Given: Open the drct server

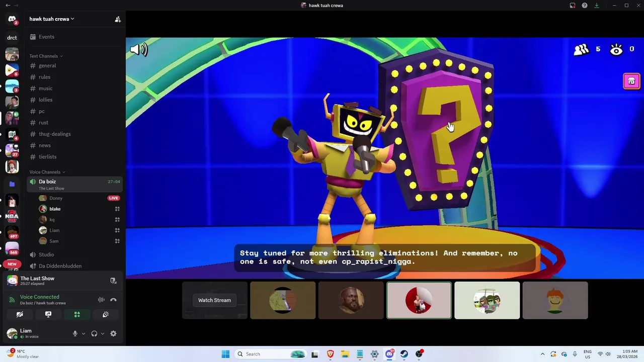Looking at the screenshot, I should (12, 38).
